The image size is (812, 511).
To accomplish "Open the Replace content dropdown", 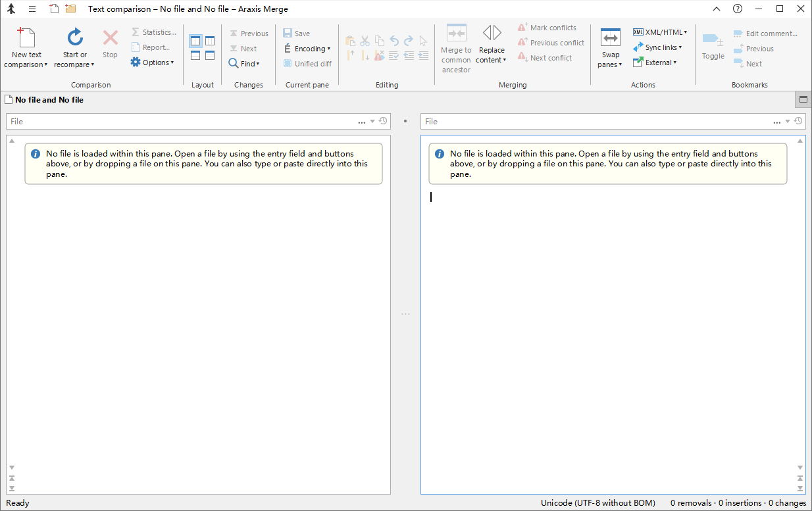I will [492, 45].
